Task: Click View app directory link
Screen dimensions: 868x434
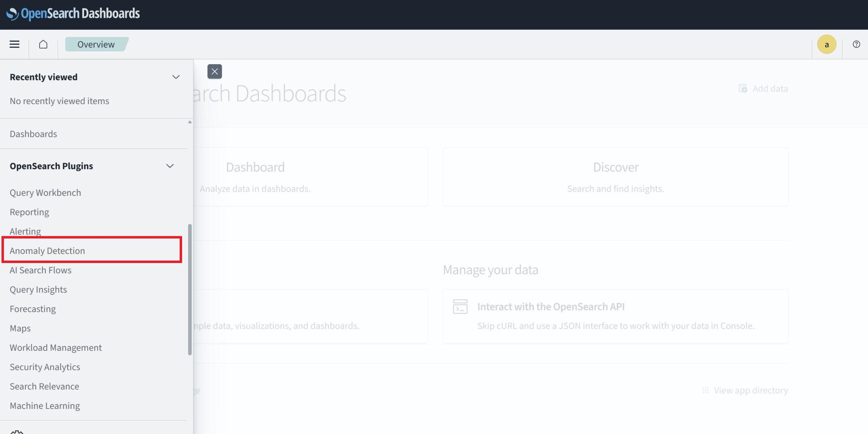Action: point(750,390)
